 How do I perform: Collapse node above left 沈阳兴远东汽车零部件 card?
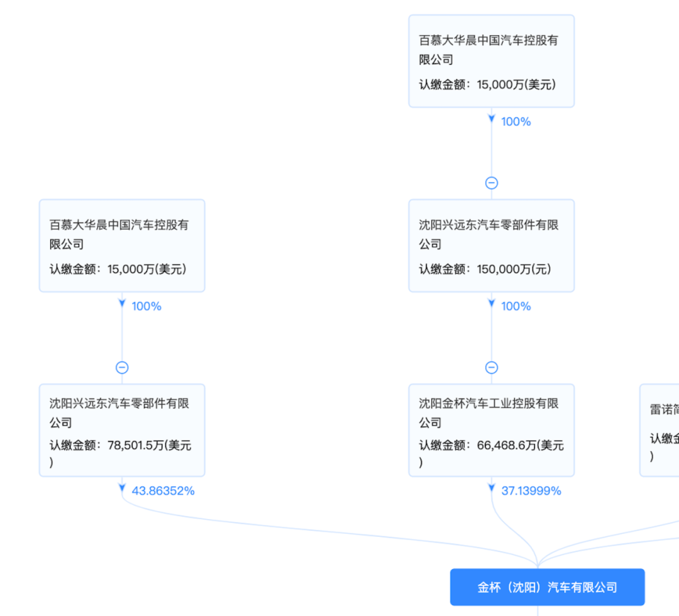122,368
